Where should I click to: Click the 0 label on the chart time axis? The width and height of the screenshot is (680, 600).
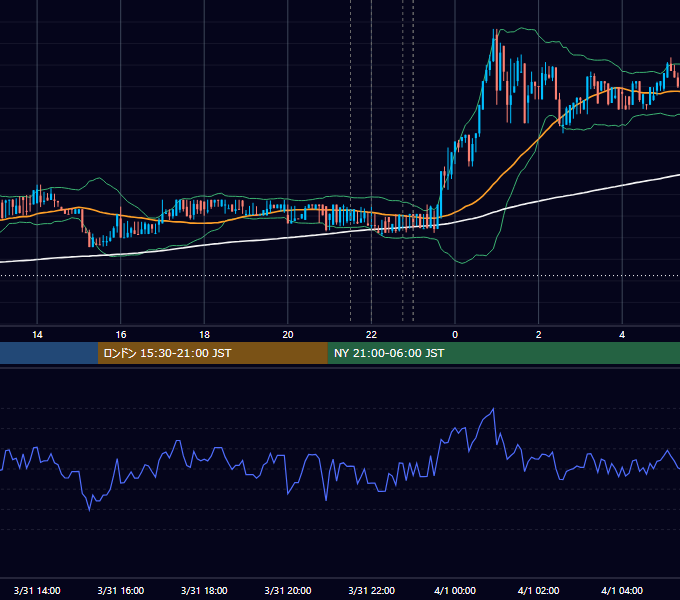point(455,335)
